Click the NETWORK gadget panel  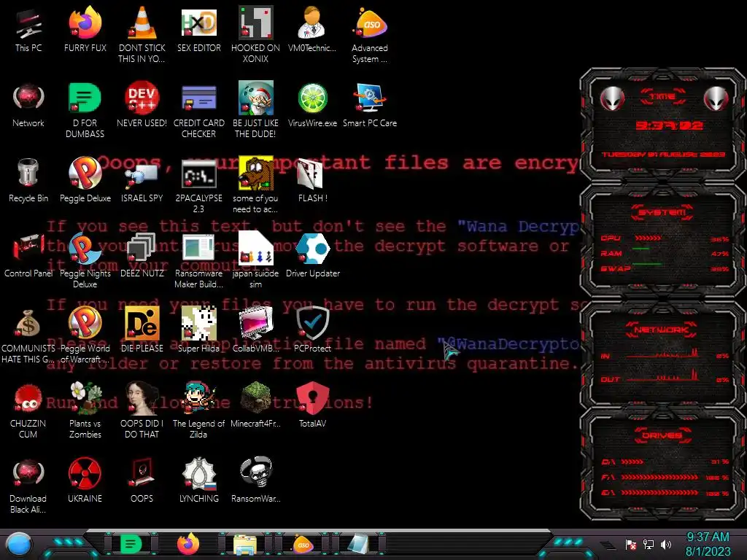663,354
